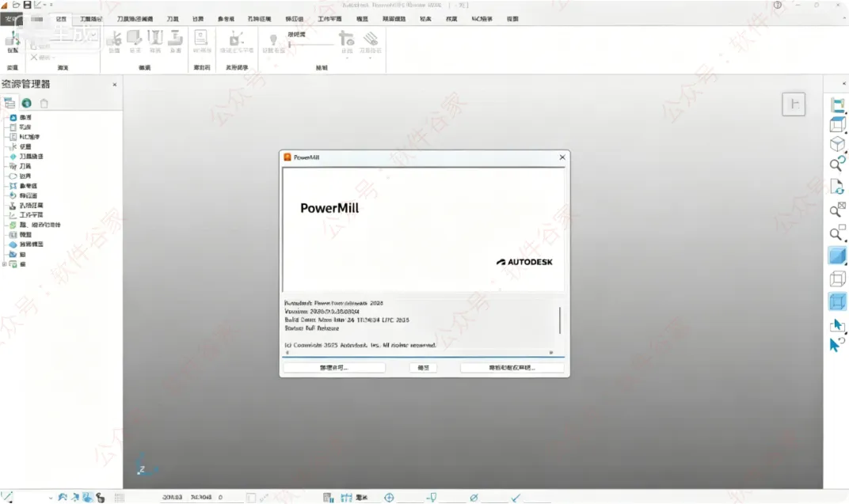Screen dimensions: 849x504
Task: Click the checkmark icon in the status bar
Action: click(x=516, y=498)
